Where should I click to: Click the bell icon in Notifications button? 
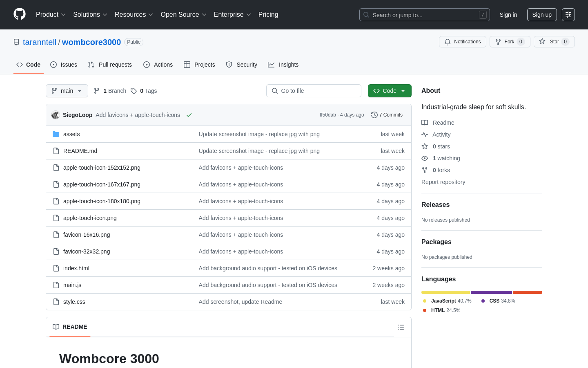(448, 42)
